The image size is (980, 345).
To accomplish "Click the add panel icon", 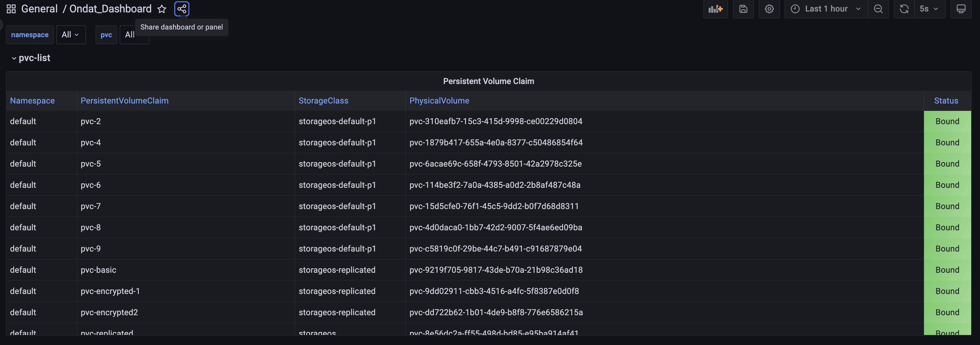I will tap(715, 9).
